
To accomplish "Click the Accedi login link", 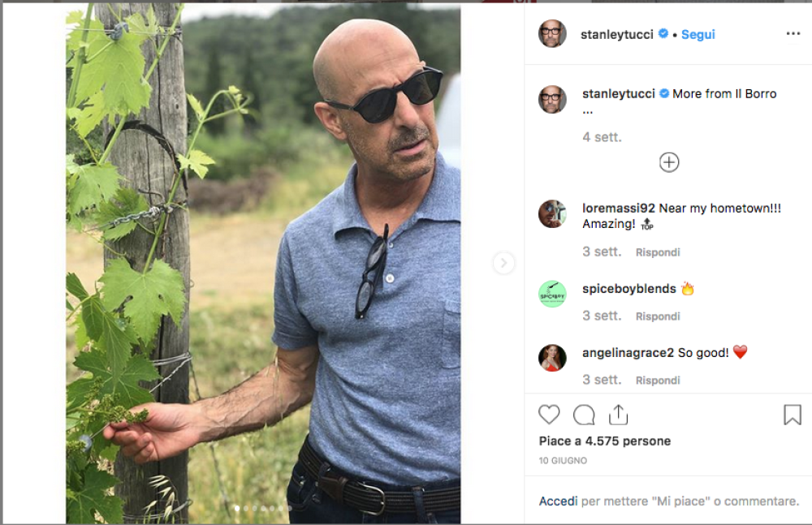I will [x=558, y=501].
